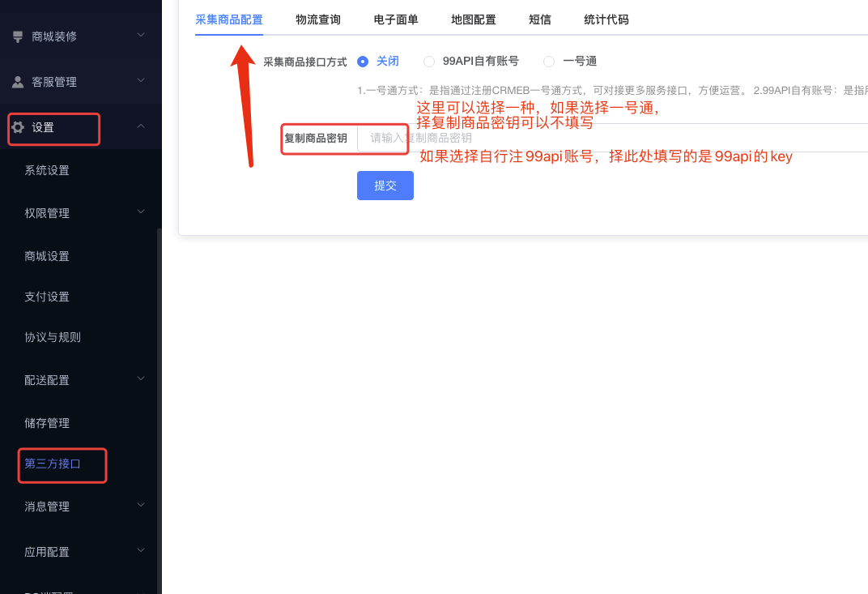Choose the 一号通 radio option
Screen dimensions: 868x594
coord(549,61)
